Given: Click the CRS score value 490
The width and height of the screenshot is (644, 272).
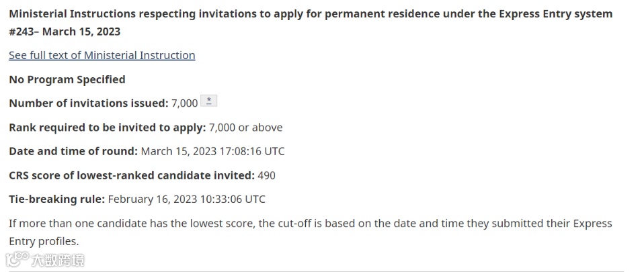Looking at the screenshot, I should point(267,175).
